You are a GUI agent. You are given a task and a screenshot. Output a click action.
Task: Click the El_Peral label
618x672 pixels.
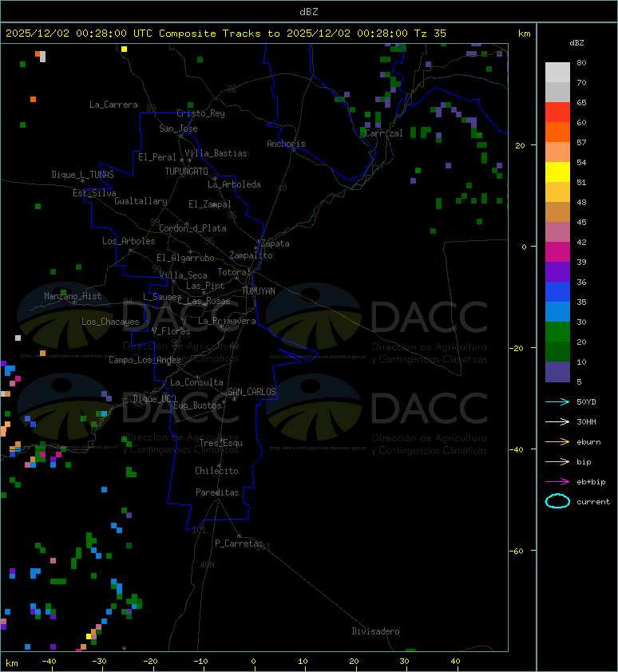pyautogui.click(x=157, y=157)
